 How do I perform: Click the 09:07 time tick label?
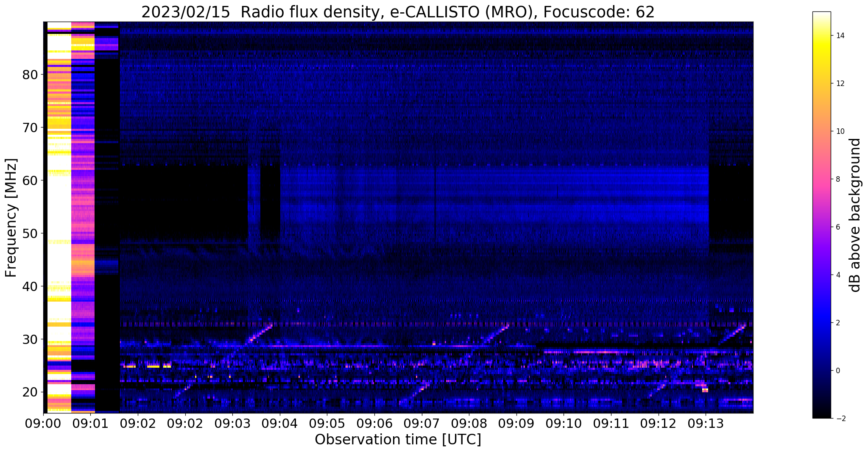(421, 424)
